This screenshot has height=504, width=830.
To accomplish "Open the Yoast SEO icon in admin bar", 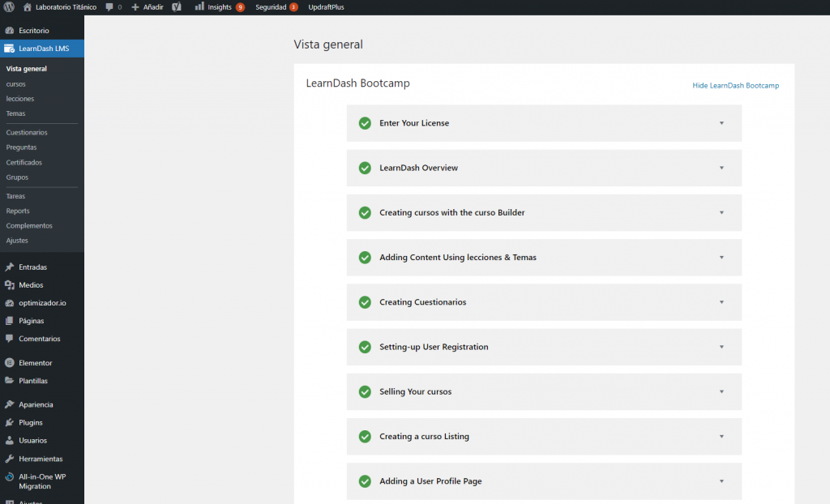I will [x=177, y=6].
